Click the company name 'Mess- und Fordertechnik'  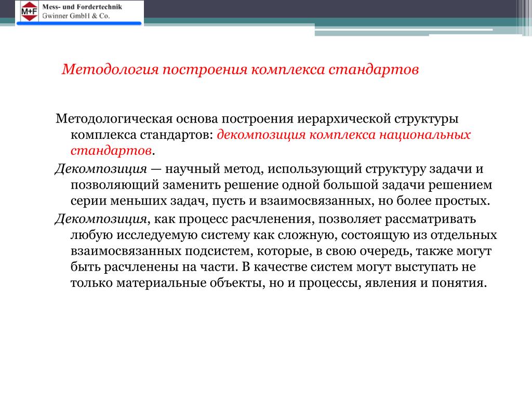pyautogui.click(x=82, y=7)
